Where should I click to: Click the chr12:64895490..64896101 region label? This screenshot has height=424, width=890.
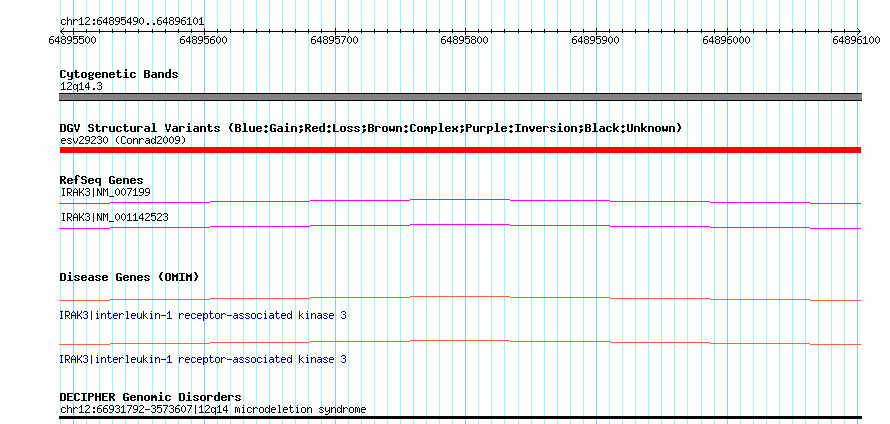(132, 22)
